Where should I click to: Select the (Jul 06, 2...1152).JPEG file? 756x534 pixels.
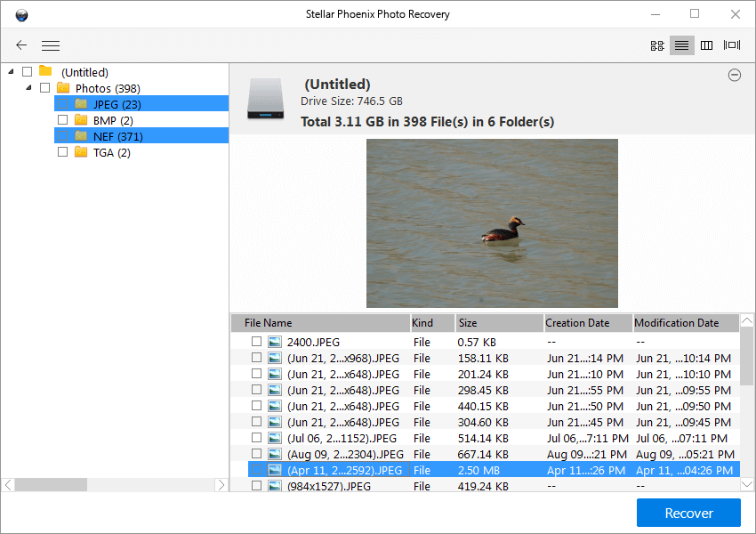[342, 439]
